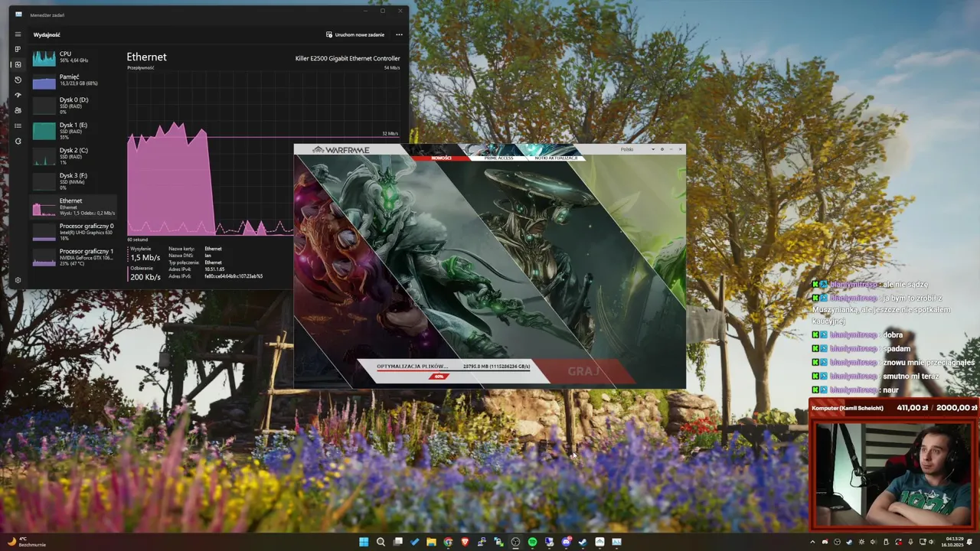Open Startup apps icon in Task Manager

18,95
